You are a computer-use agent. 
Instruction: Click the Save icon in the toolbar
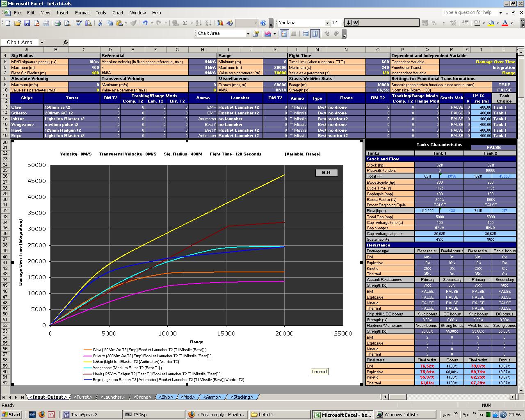point(27,23)
